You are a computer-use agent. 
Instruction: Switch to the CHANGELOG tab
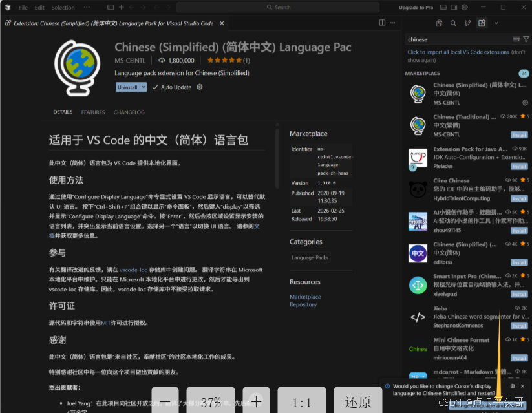(x=129, y=112)
